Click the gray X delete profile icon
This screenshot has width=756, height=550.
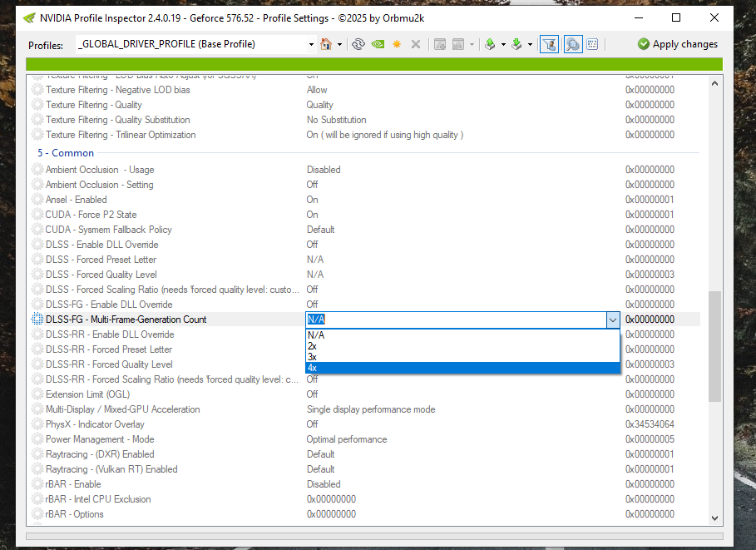click(416, 44)
